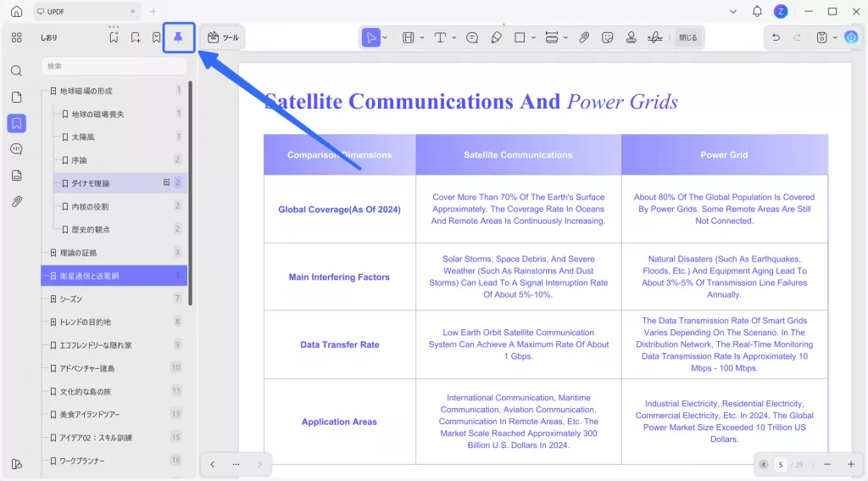
Task: Open the text tool dropdown arrow
Action: click(454, 37)
